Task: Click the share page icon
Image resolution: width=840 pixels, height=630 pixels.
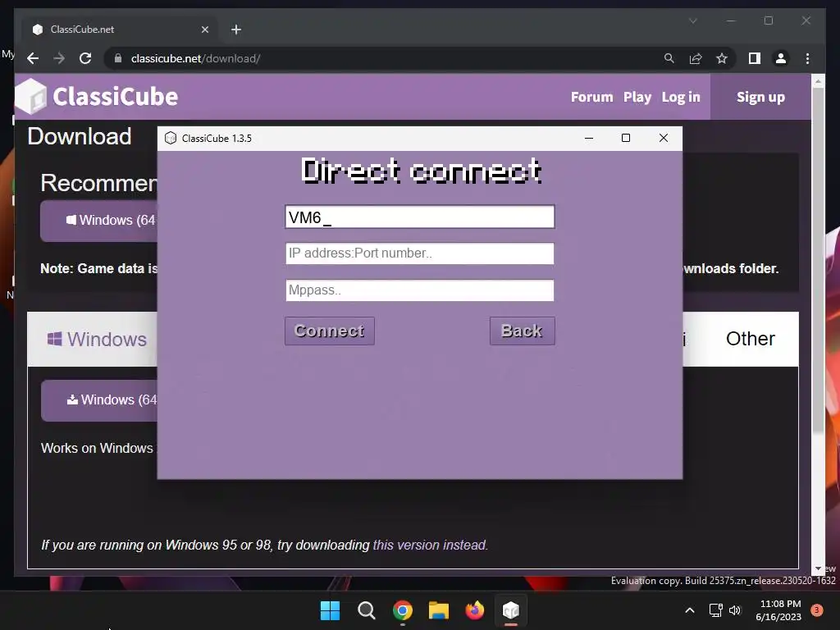Action: pyautogui.click(x=696, y=58)
